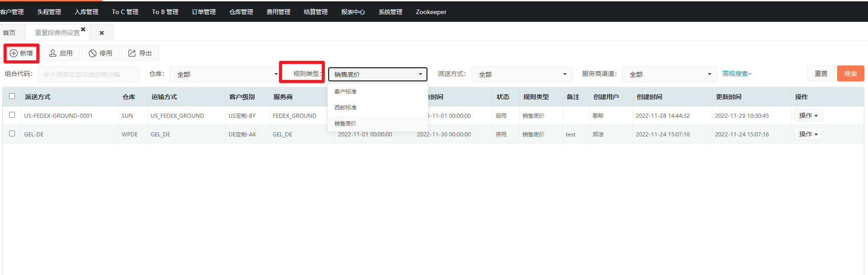Click the 停用 disable button
Screen dimensions: 868x275
[x=101, y=53]
